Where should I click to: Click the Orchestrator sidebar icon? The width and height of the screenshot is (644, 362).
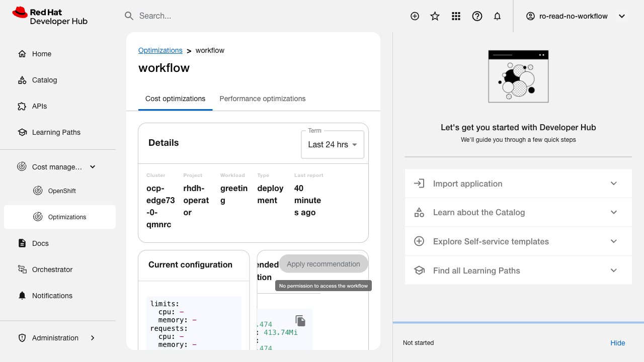[22, 269]
